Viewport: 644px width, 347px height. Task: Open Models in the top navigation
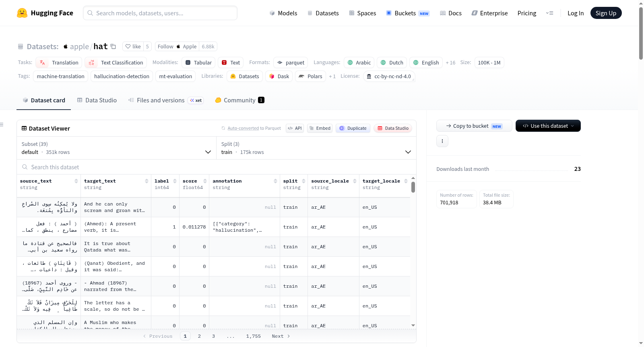[283, 13]
